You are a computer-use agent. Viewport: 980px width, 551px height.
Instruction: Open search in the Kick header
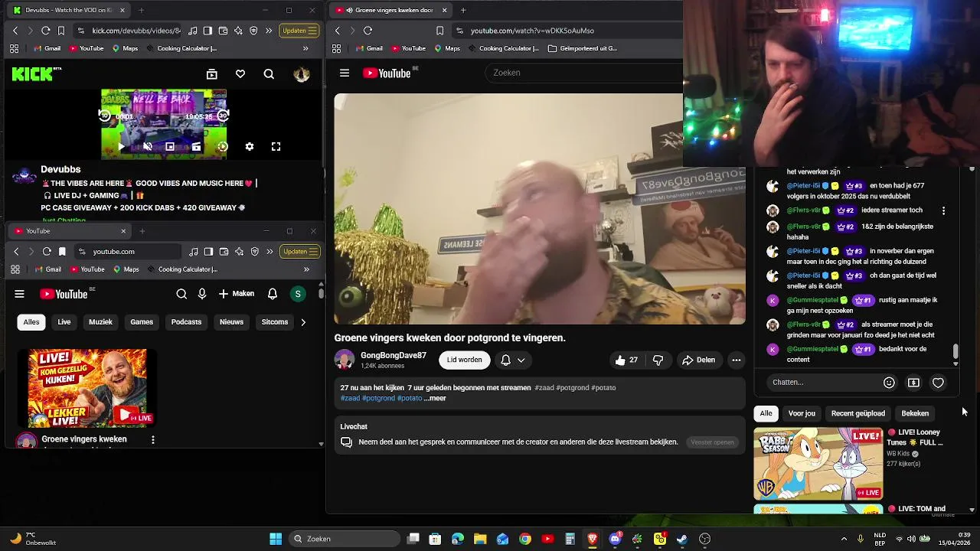pyautogui.click(x=269, y=74)
